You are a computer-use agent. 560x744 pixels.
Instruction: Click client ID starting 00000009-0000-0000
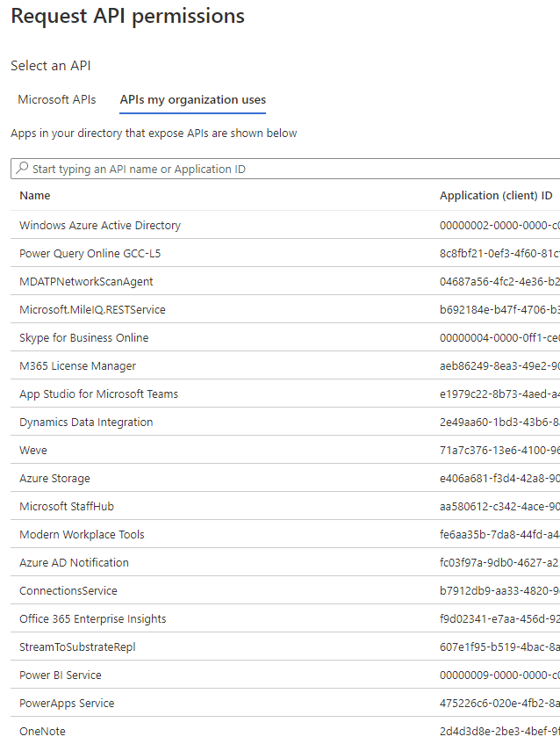[x=499, y=675]
